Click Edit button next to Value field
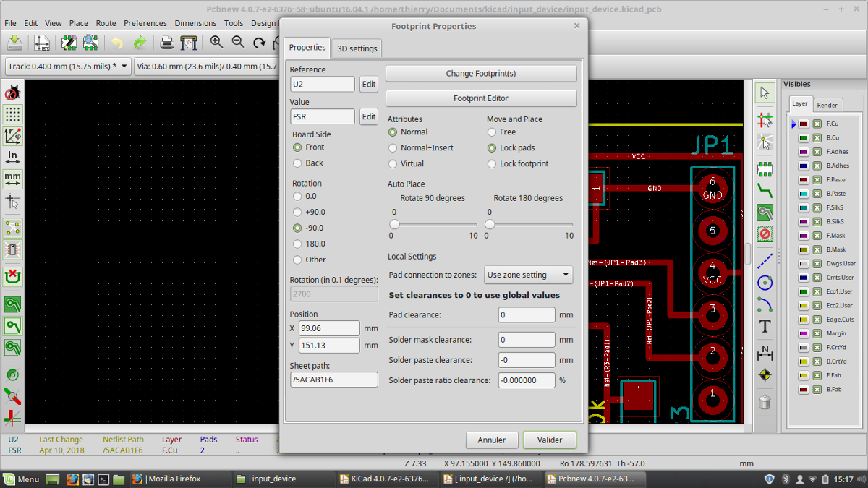 coord(369,116)
